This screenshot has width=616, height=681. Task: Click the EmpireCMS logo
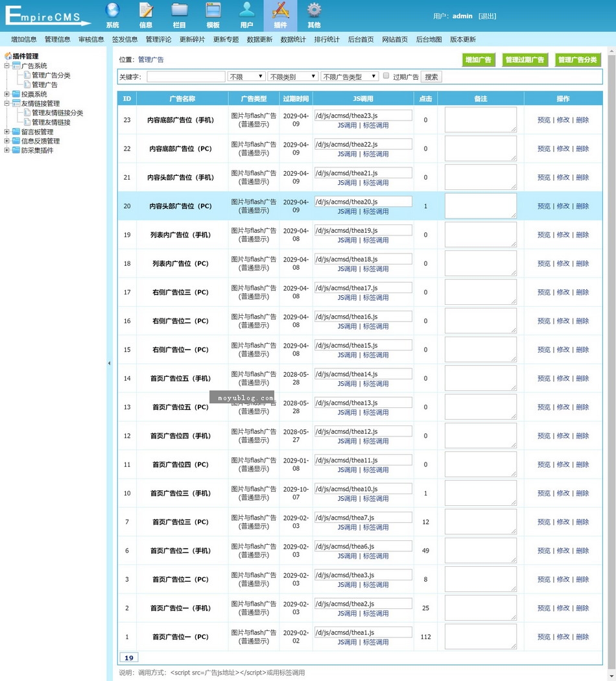48,16
